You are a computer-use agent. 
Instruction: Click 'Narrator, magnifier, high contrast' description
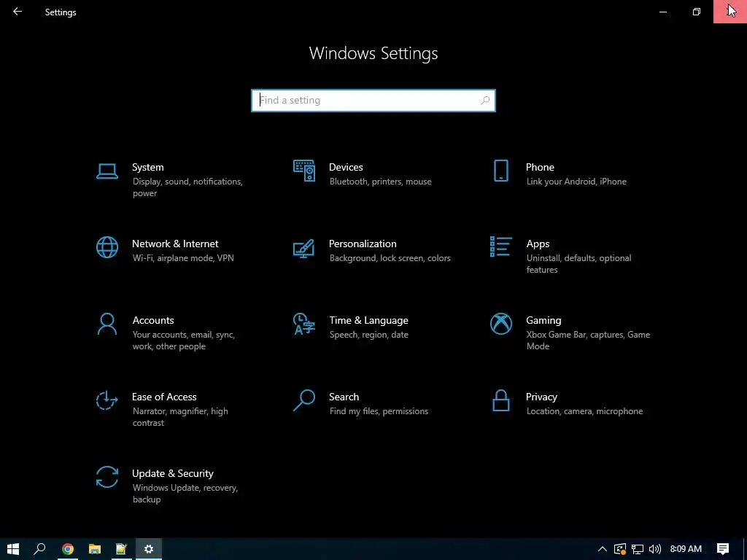point(180,416)
